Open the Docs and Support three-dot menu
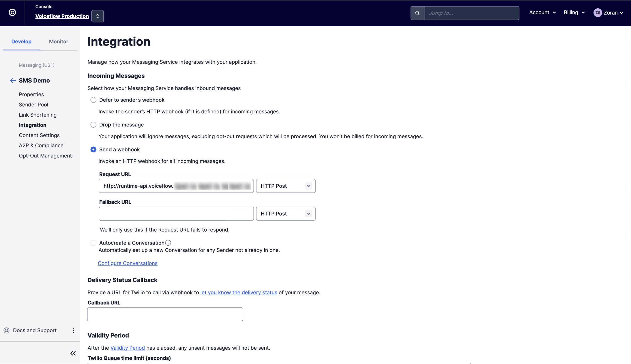Screen dimensions: 631x364 click(74, 330)
